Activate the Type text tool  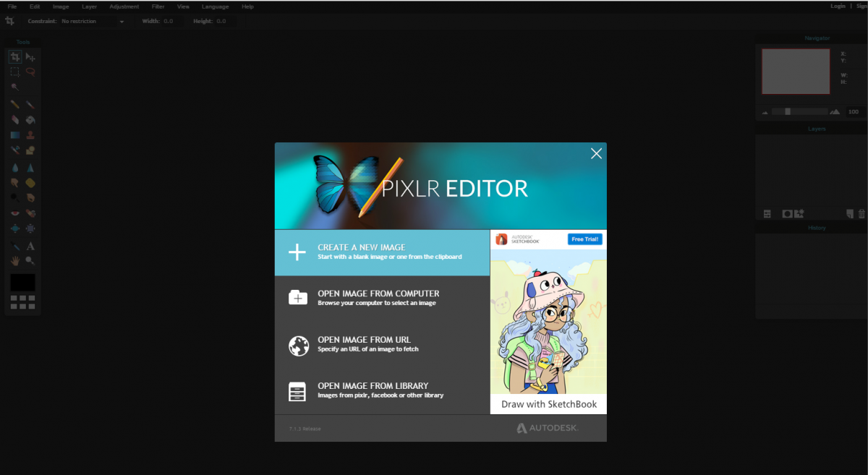[30, 247]
